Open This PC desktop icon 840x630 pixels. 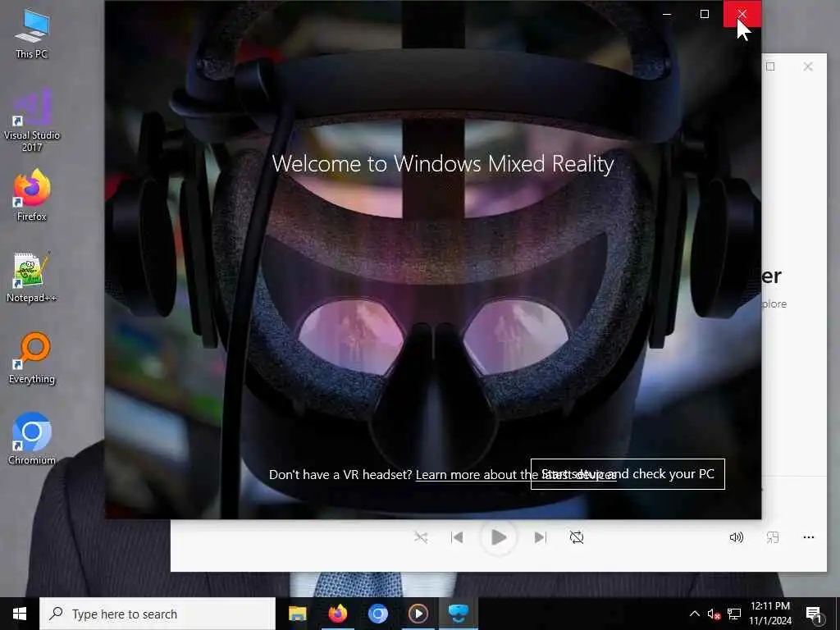(32, 33)
